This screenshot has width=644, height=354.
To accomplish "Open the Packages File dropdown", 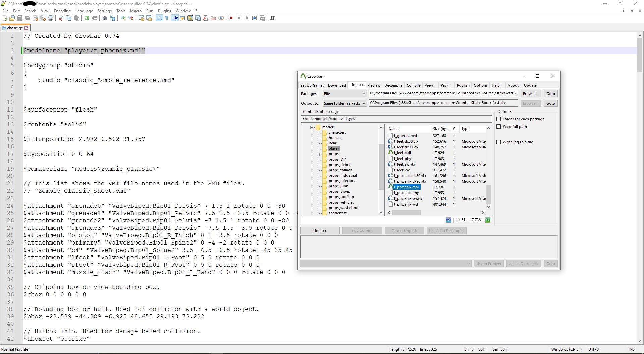I will point(344,94).
